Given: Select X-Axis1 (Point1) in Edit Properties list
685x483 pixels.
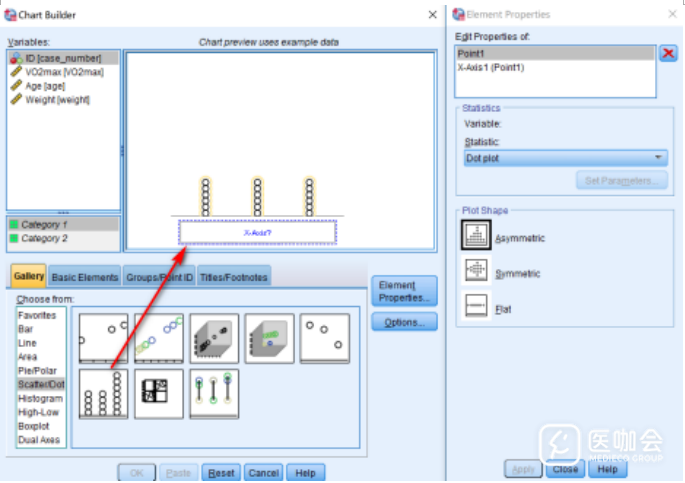Looking at the screenshot, I should tap(491, 67).
